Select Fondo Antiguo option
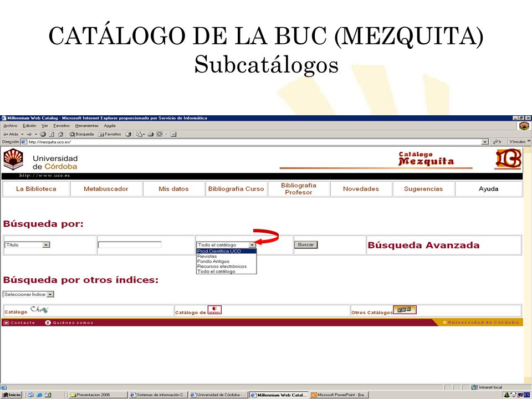532x399 pixels. pos(226,262)
